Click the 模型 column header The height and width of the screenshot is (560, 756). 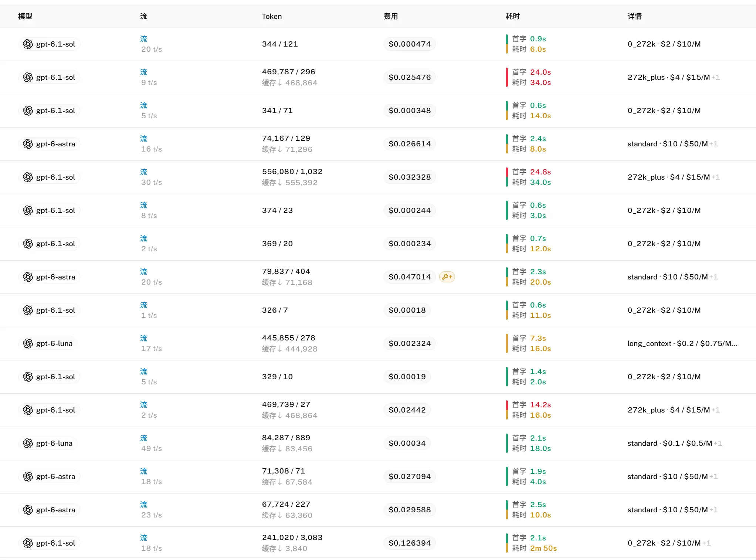25,16
